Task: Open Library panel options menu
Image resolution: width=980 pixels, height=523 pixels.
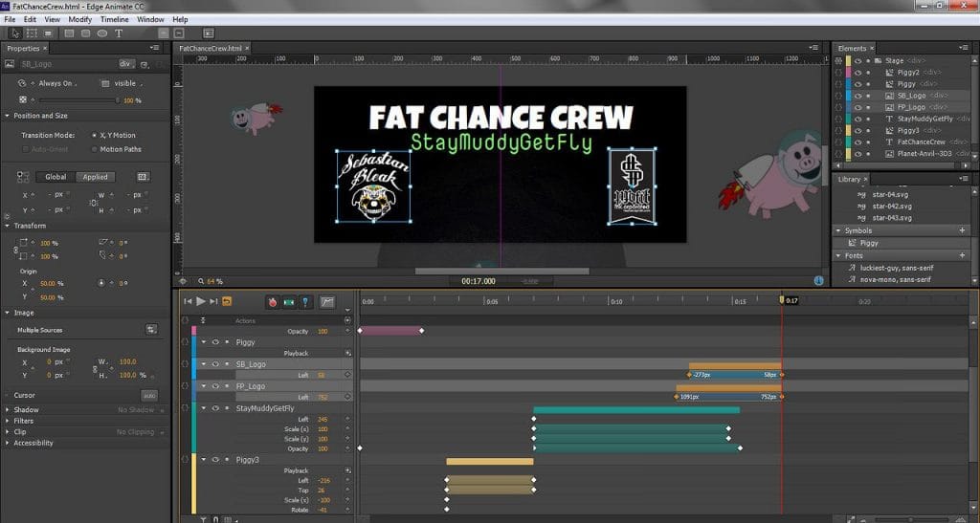Action: pyautogui.click(x=963, y=179)
